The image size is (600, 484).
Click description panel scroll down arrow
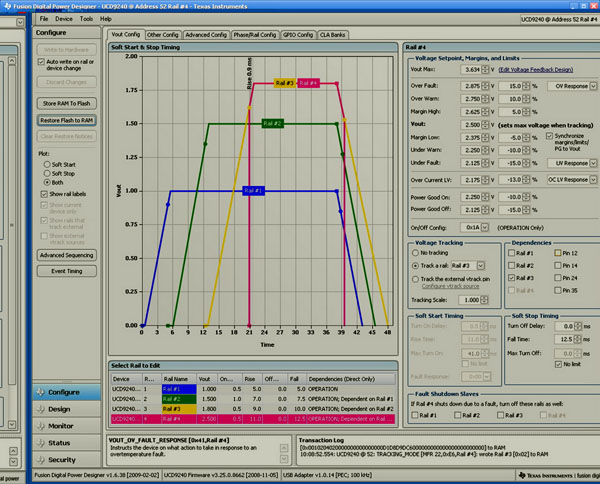(284, 458)
